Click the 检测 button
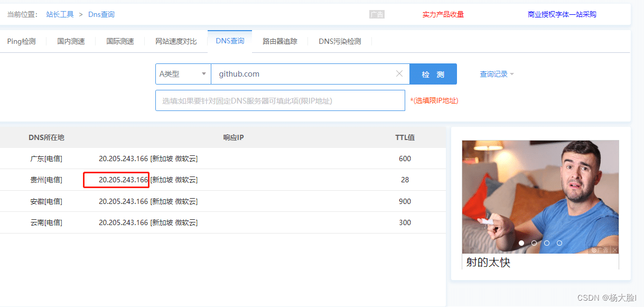Screen dimensions: 644x307 pyautogui.click(x=433, y=74)
